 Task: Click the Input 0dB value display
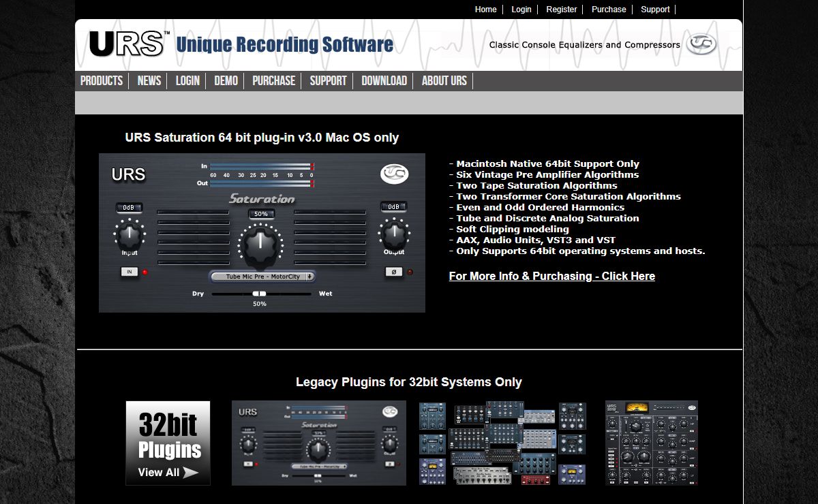(129, 207)
